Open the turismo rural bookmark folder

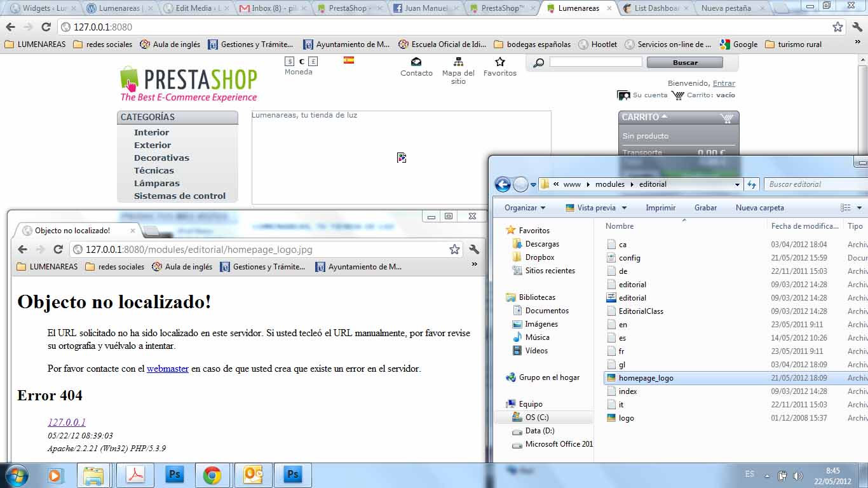794,44
